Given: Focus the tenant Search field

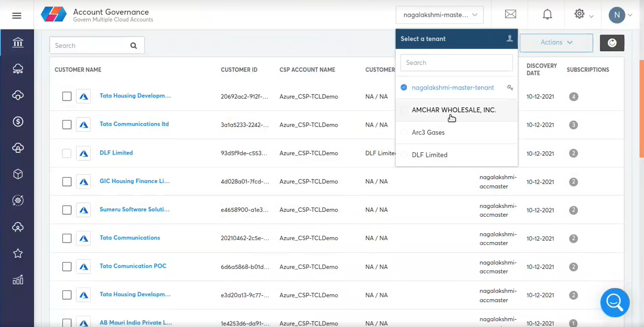Looking at the screenshot, I should pyautogui.click(x=457, y=63).
